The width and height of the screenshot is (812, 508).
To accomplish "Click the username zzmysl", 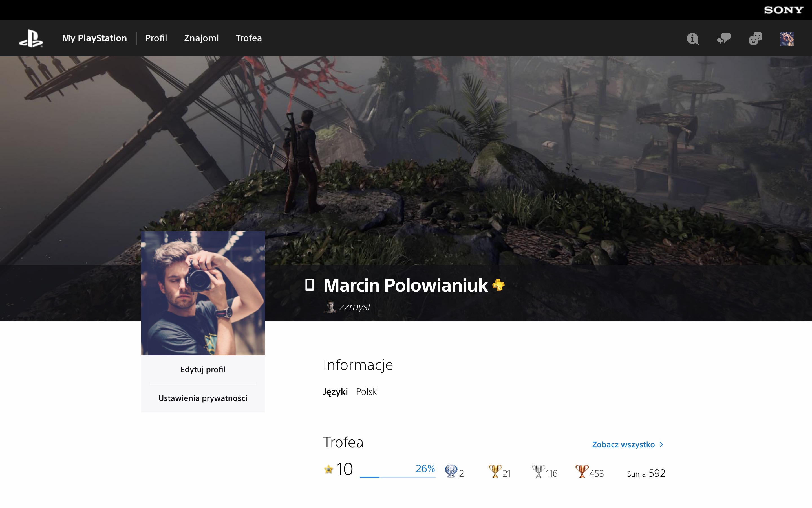I will tap(355, 307).
